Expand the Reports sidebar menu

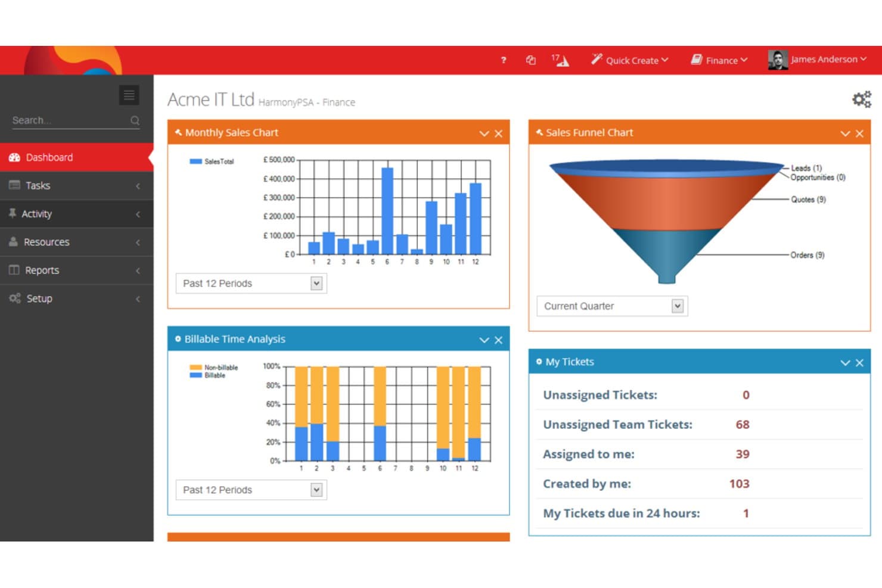[x=76, y=270]
